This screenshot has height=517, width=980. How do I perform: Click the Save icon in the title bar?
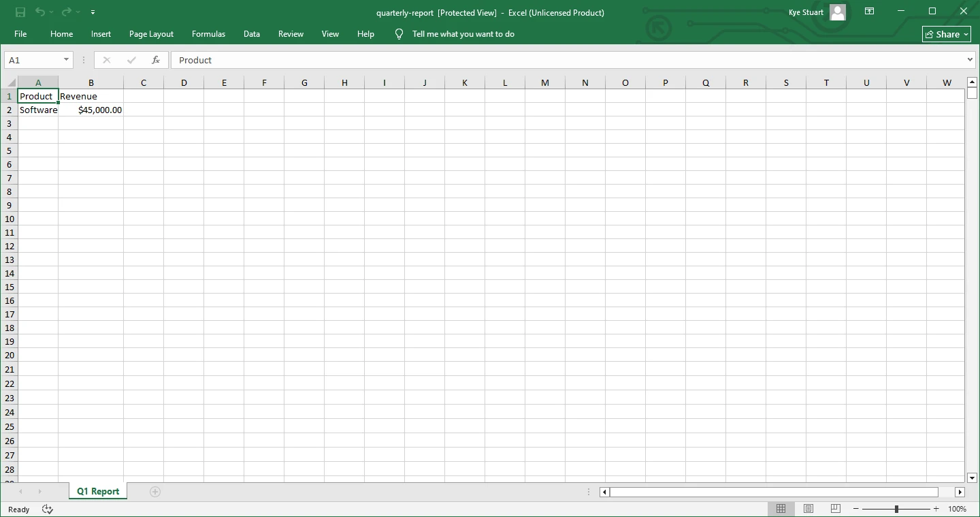pyautogui.click(x=20, y=12)
